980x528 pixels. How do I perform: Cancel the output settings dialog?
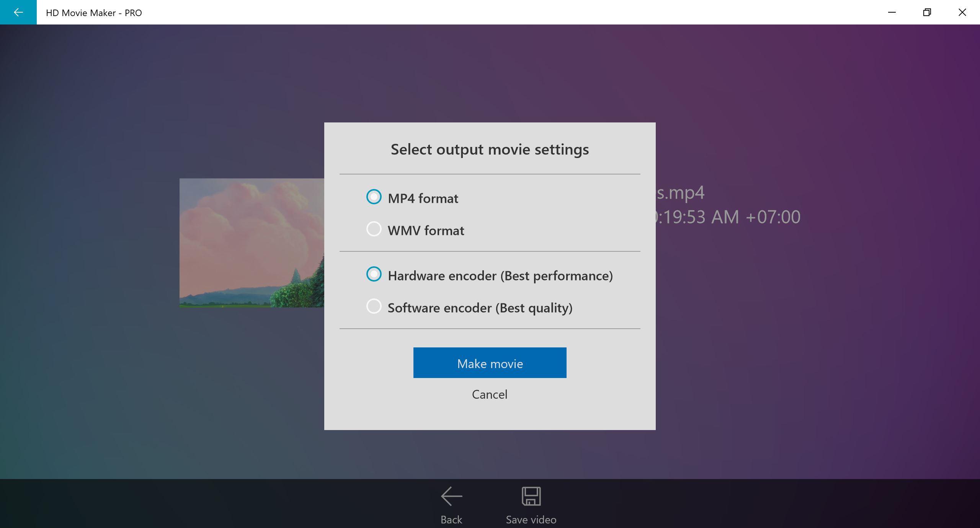click(490, 394)
